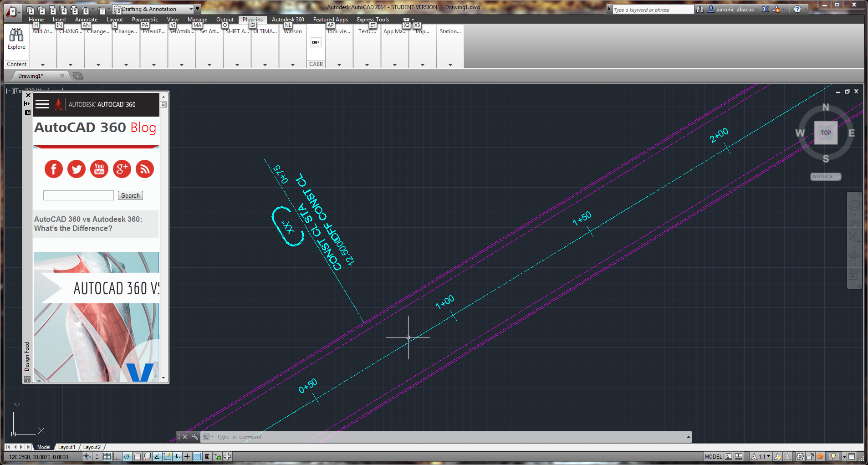The height and width of the screenshot is (465, 868).
Task: Click Zoom Extents in the navigation bar
Action: (x=854, y=237)
